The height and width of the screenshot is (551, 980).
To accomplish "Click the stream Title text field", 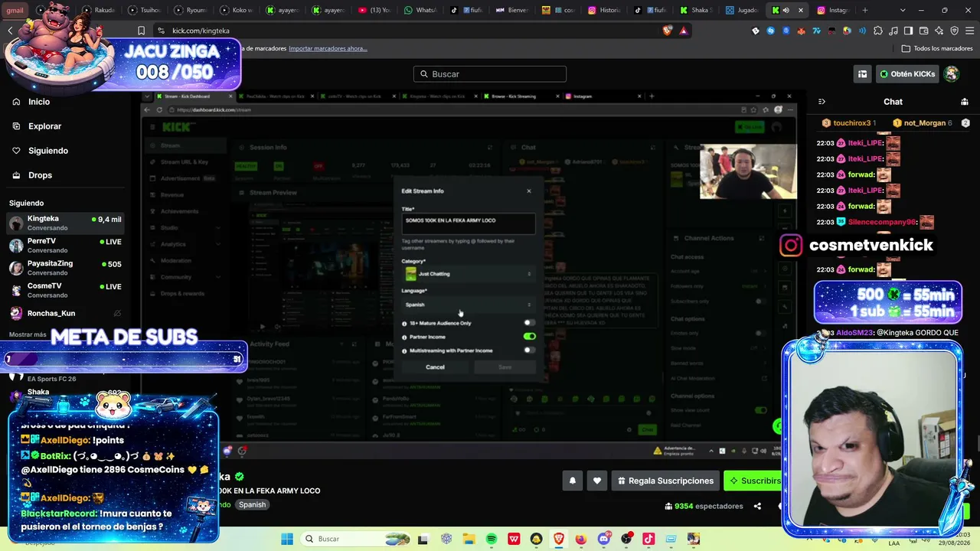I will (x=468, y=223).
